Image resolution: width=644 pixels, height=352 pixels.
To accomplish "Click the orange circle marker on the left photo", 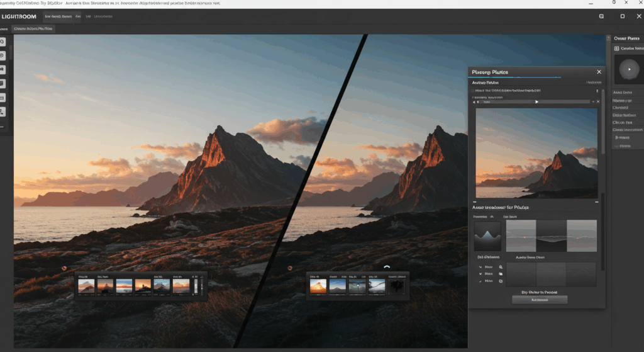I will pos(64,268).
